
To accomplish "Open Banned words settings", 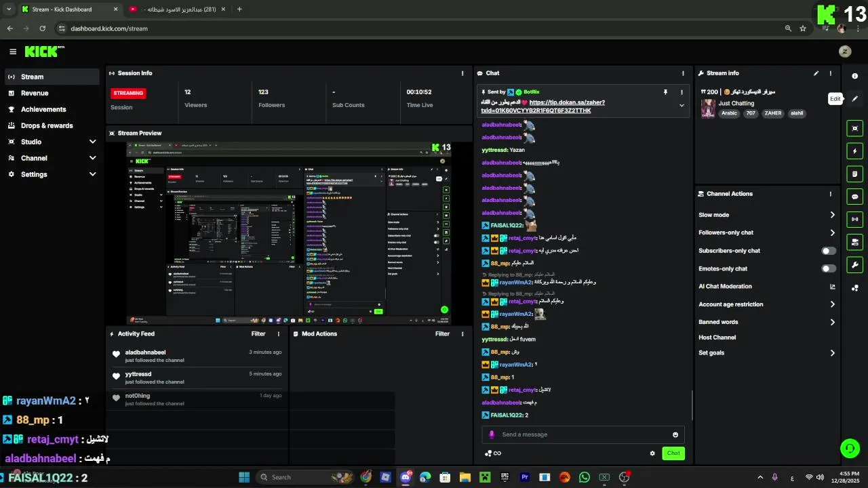I will [x=766, y=322].
